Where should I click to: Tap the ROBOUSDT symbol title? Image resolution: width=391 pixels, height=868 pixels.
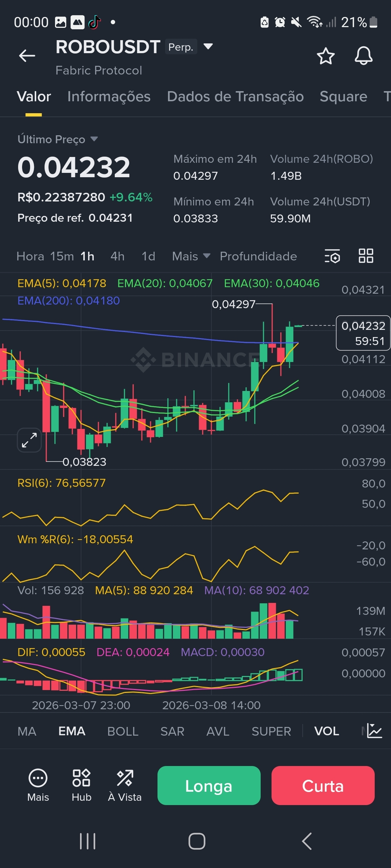(108, 47)
